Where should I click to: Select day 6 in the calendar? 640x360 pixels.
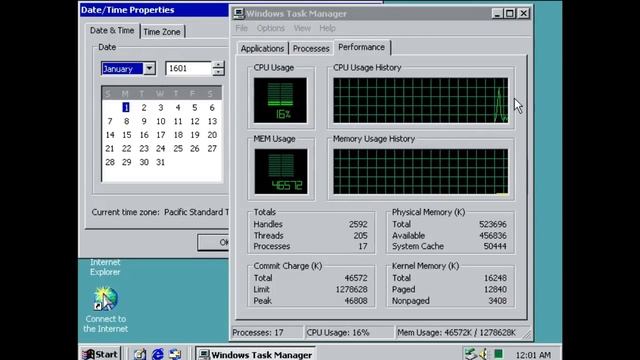pos(212,107)
